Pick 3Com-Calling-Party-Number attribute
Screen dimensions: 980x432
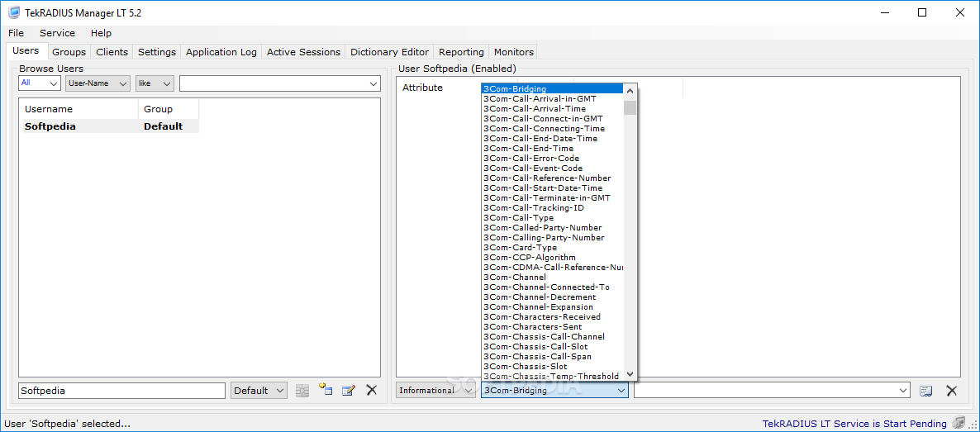[553, 238]
